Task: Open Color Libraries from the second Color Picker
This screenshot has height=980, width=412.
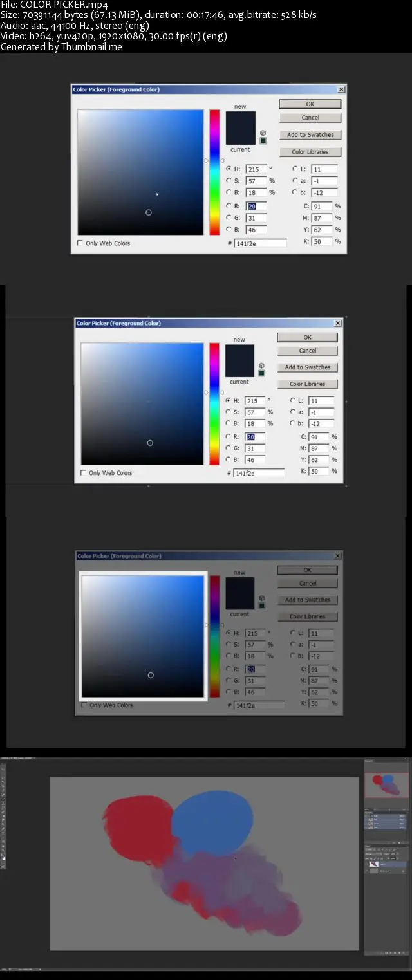Action: tap(307, 384)
